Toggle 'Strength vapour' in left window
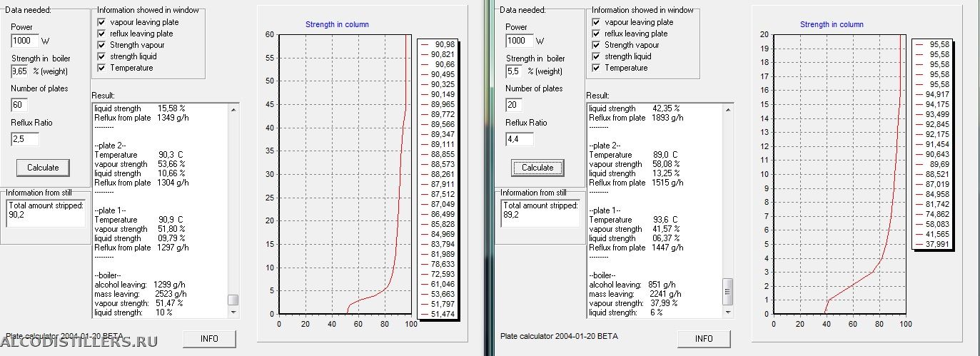 tap(102, 45)
